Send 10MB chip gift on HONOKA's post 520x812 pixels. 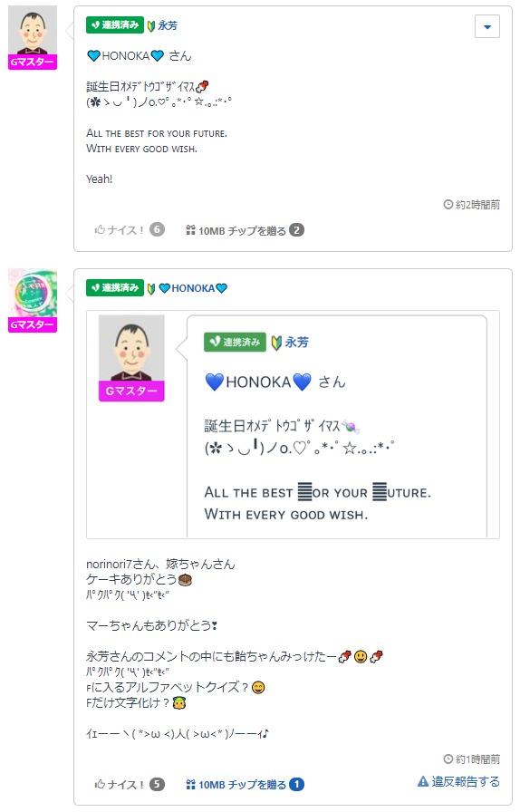236,785
